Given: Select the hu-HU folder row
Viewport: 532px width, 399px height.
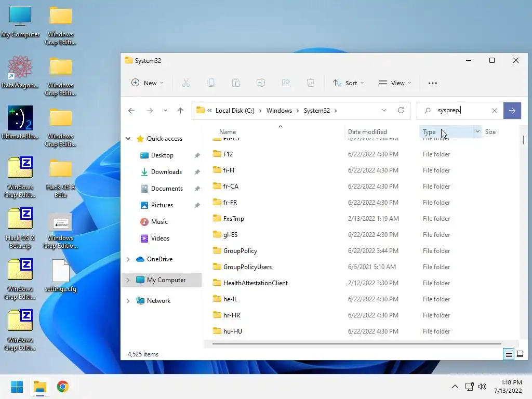Looking at the screenshot, I should tap(362, 331).
